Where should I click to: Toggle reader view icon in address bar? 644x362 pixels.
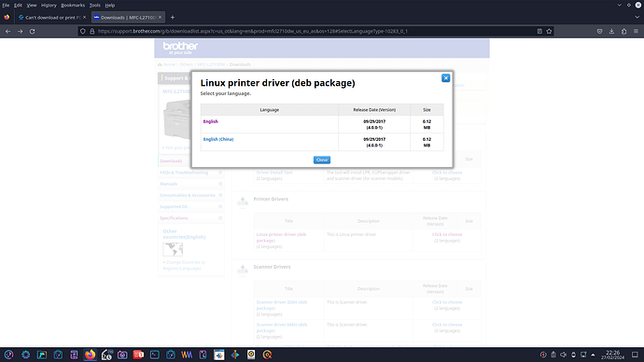(x=539, y=31)
